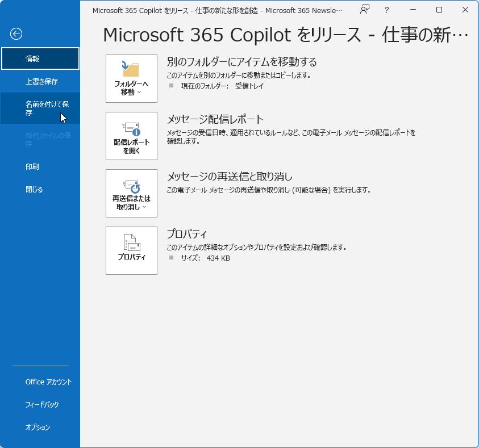Open オプション settings
Image resolution: width=479 pixels, height=448 pixels.
[x=40, y=427]
